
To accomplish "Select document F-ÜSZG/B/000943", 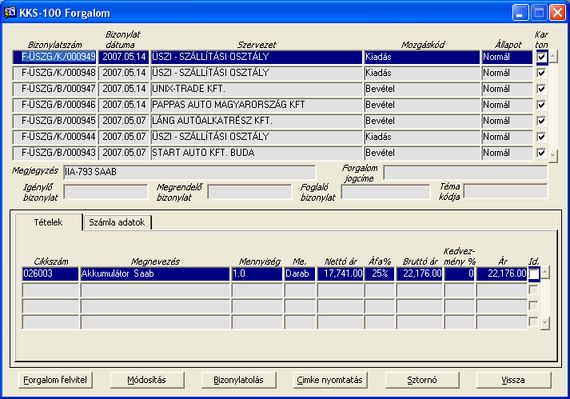I will (x=55, y=153).
